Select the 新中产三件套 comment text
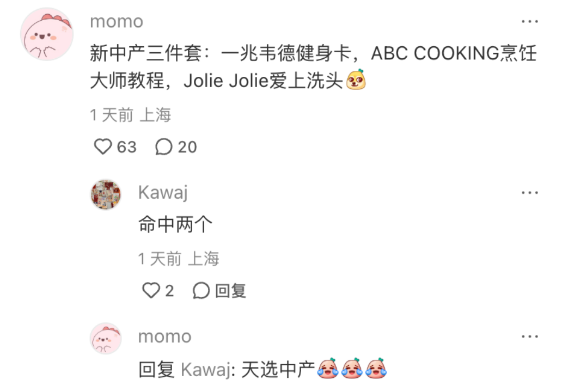562x392 pixels. [x=314, y=67]
